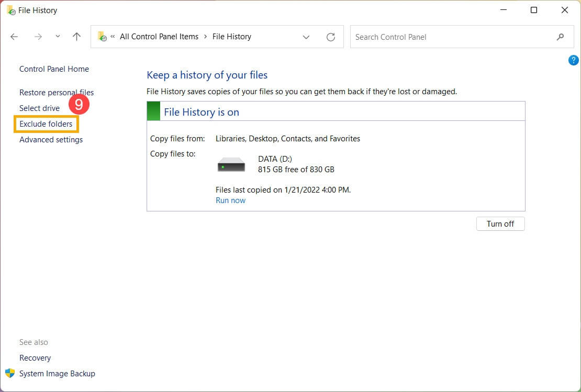Open the recent locations dropdown arrow
581x392 pixels.
point(58,37)
